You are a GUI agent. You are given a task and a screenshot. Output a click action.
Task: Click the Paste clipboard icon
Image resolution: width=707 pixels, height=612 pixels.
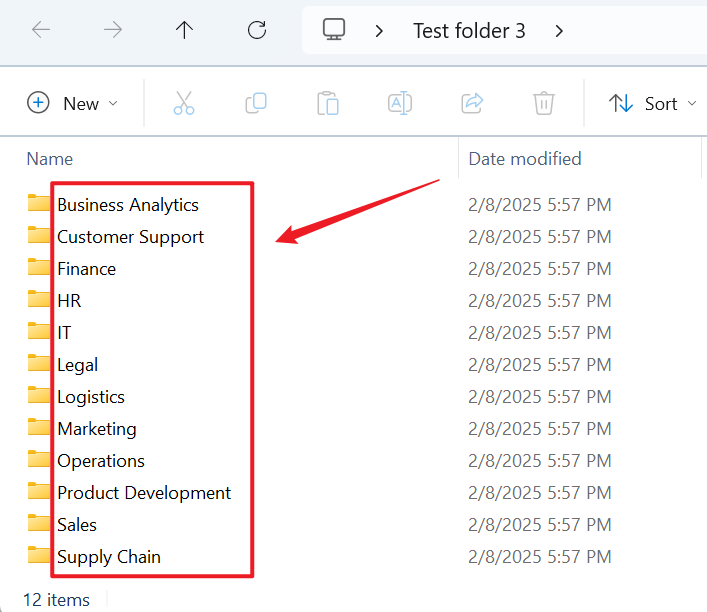click(x=328, y=103)
